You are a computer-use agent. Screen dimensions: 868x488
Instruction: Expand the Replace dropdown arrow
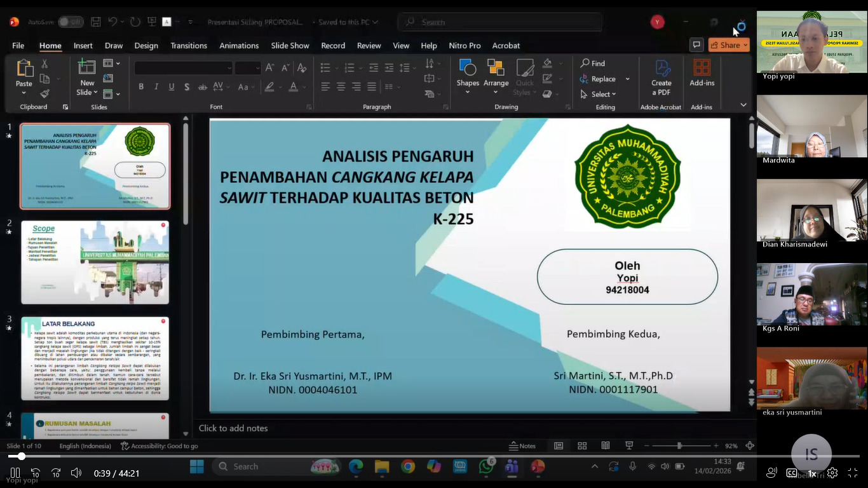[x=627, y=79]
